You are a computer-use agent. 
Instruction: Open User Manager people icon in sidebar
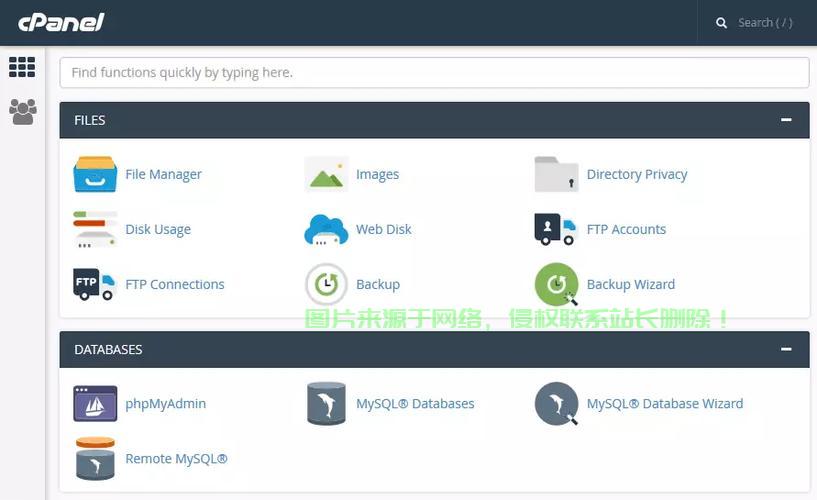[x=22, y=111]
